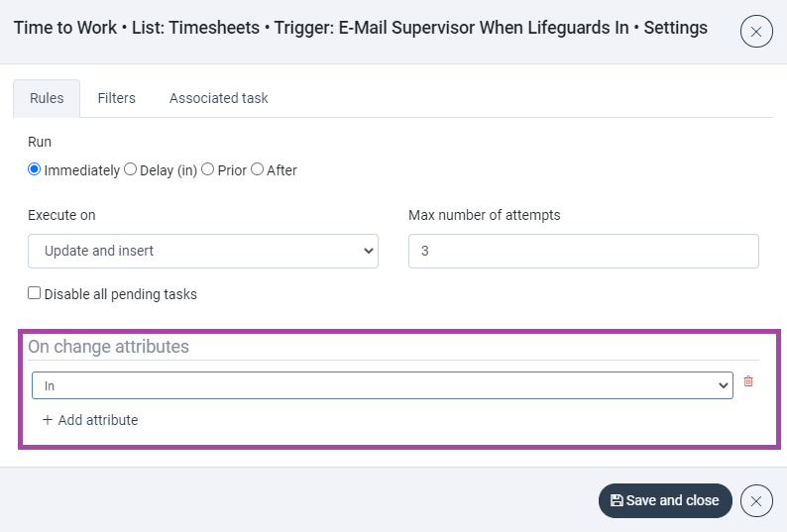Select the Immediately radio button
Image resolution: width=787 pixels, height=532 pixels.
pos(35,169)
